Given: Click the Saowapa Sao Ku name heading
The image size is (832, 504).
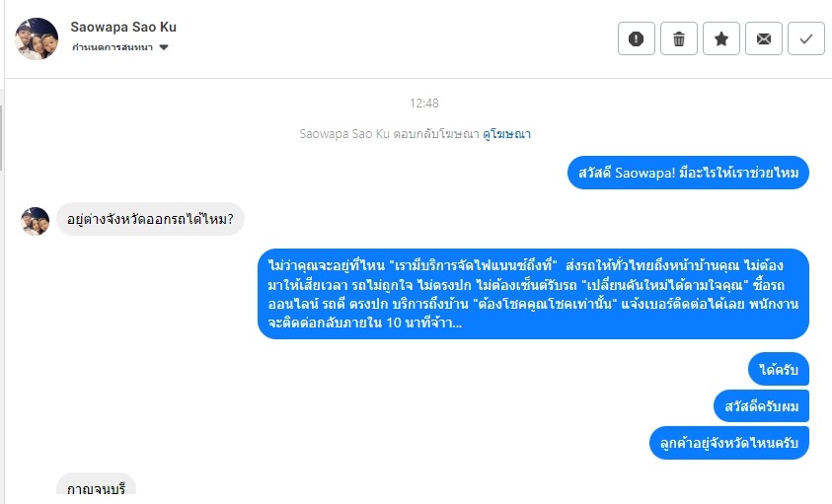Looking at the screenshot, I should (x=124, y=27).
